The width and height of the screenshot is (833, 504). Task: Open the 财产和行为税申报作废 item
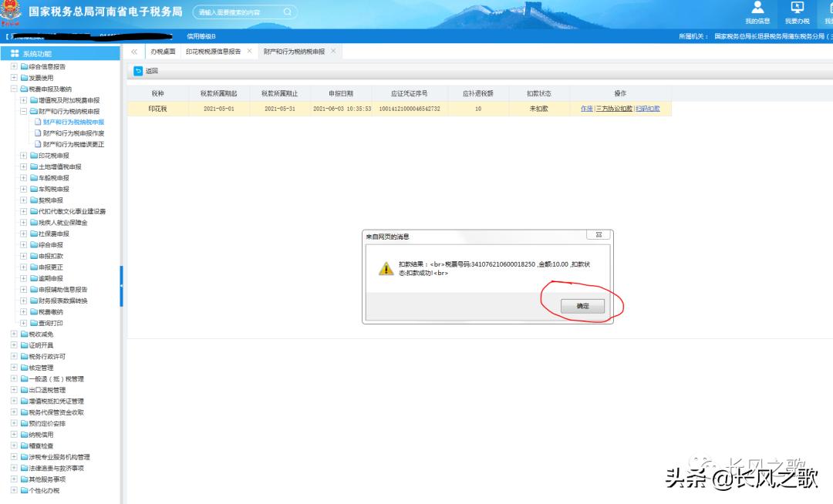[x=73, y=133]
